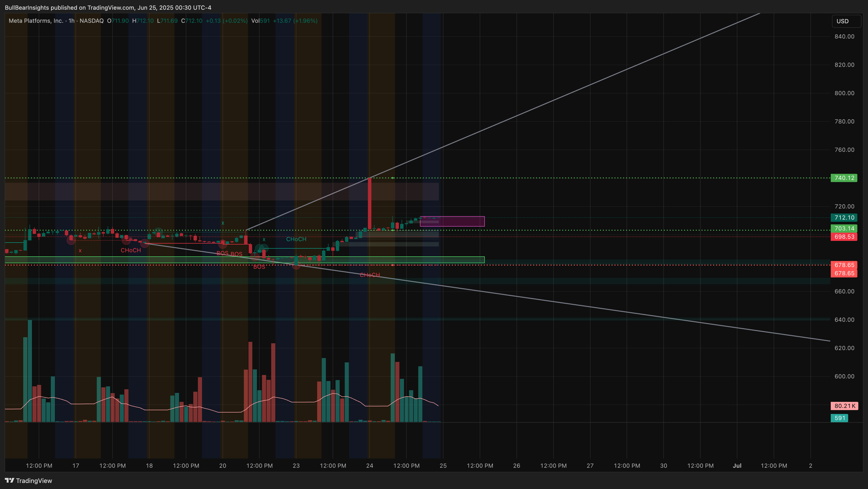This screenshot has width=868, height=489.
Task: Click the Jul label on time axis
Action: tap(737, 465)
